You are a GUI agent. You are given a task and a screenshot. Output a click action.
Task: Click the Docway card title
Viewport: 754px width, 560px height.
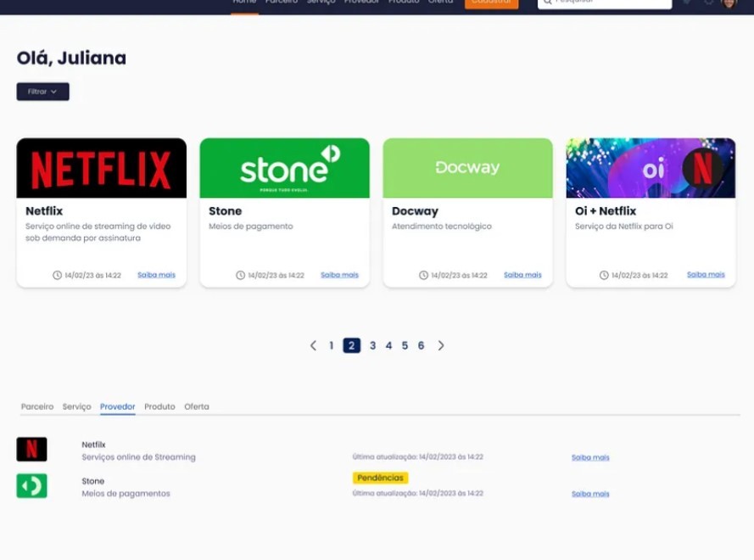(415, 211)
